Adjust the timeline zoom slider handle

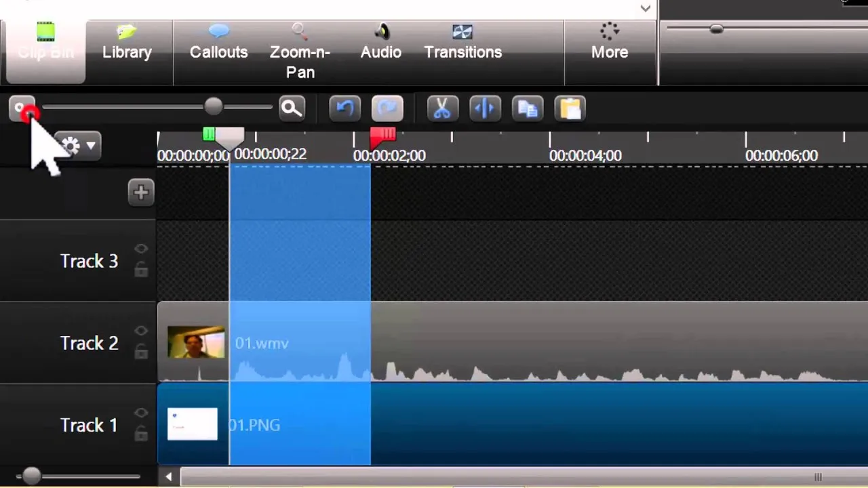pyautogui.click(x=213, y=106)
